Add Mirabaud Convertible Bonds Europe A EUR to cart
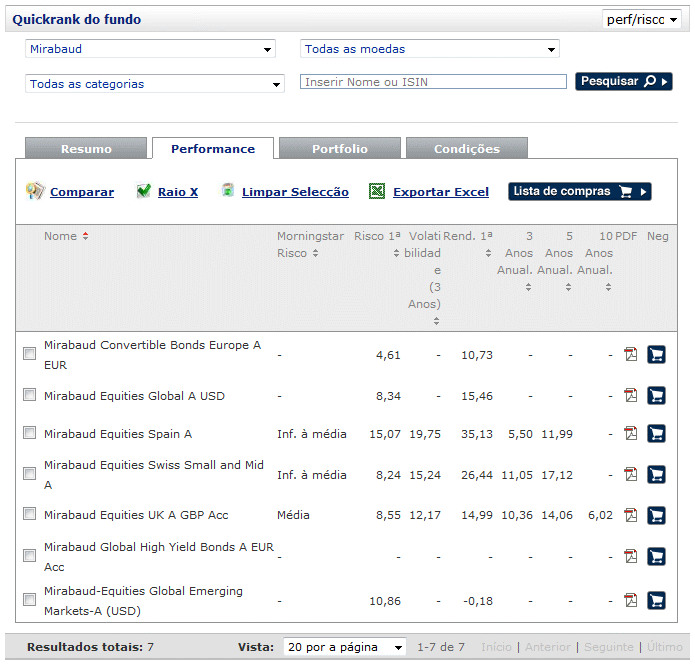The width and height of the screenshot is (695, 665). [656, 354]
